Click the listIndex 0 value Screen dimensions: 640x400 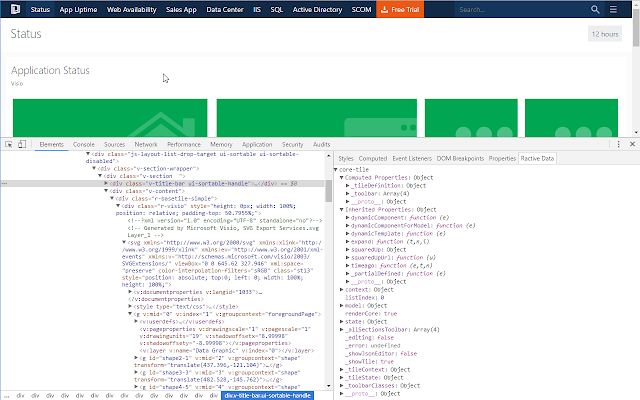tap(382, 298)
